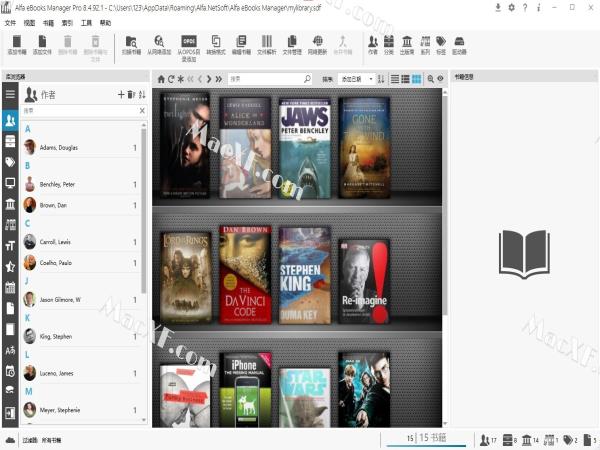The height and width of the screenshot is (450, 600).
Task: Click the hamburger menu icon in the left sidebar
Action: tap(10, 94)
